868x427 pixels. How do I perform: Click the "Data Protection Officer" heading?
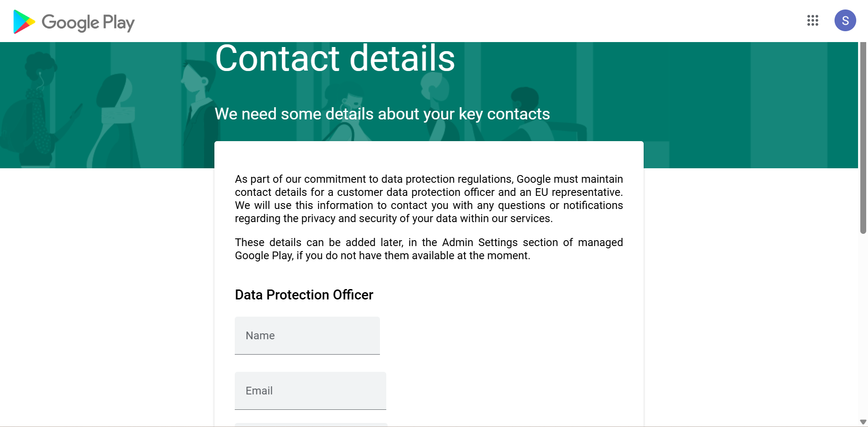[304, 295]
